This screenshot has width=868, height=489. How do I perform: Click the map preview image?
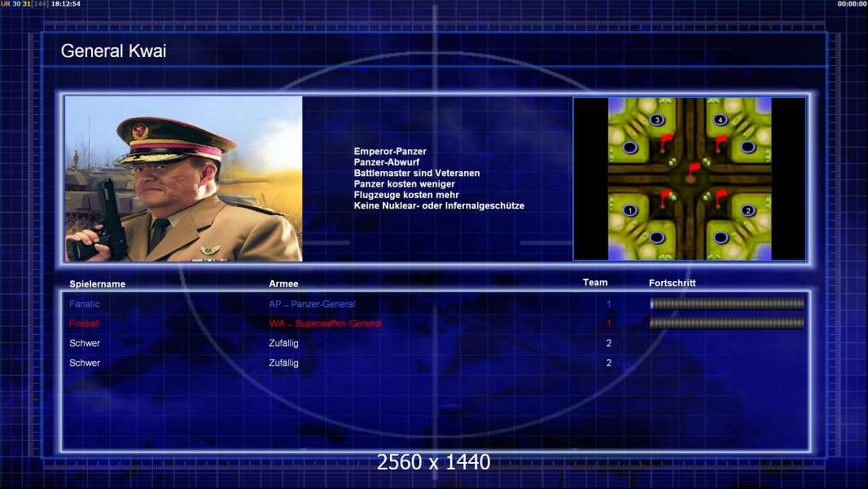(690, 178)
